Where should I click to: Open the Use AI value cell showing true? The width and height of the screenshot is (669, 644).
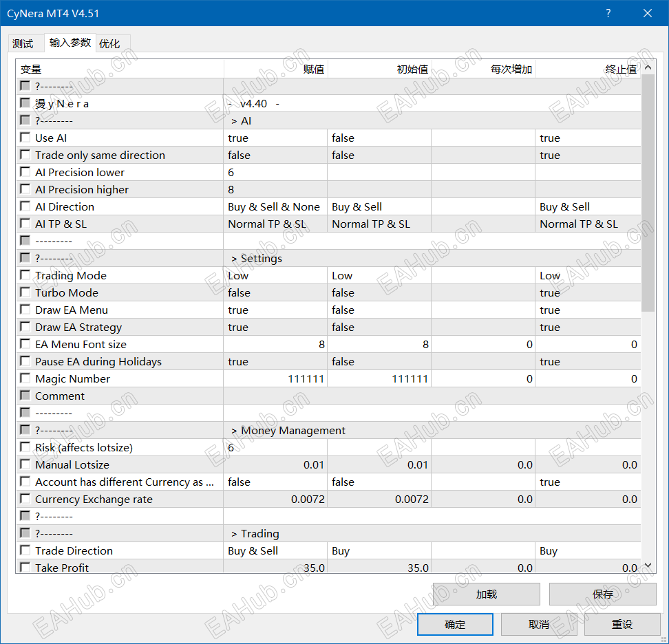[x=275, y=138]
